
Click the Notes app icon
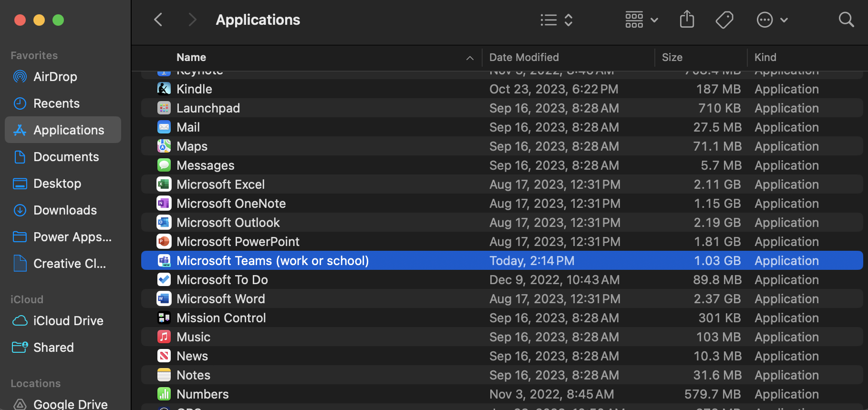pos(164,375)
